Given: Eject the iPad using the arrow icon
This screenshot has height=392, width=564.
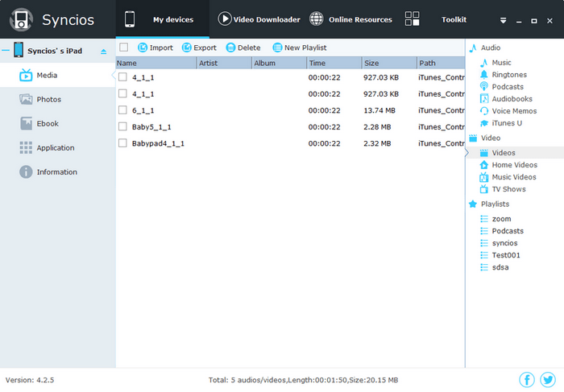Looking at the screenshot, I should pyautogui.click(x=102, y=52).
